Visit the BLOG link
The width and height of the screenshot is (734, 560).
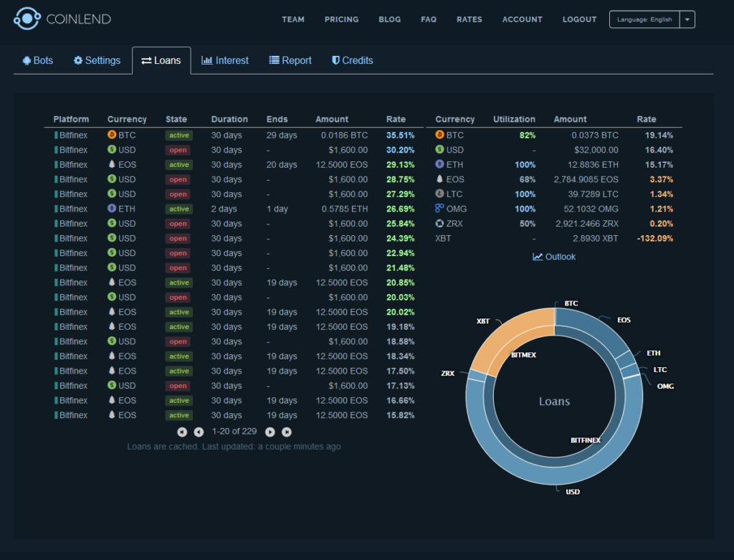[390, 19]
